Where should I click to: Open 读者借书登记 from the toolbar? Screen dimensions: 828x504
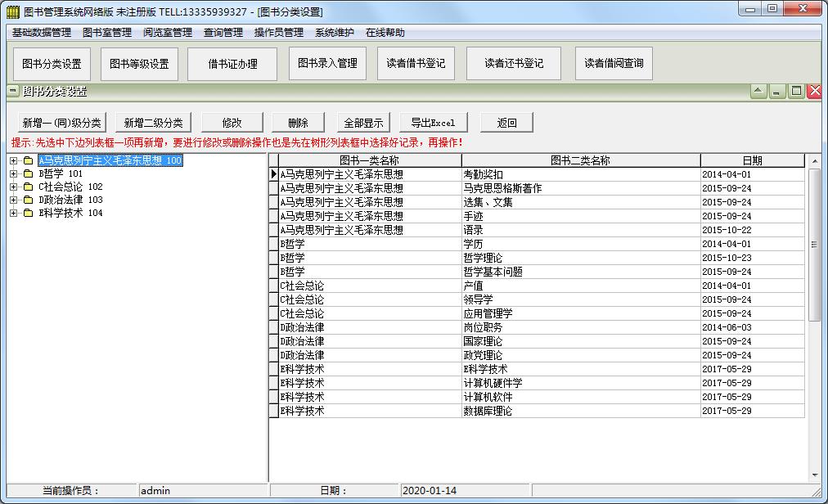[416, 63]
